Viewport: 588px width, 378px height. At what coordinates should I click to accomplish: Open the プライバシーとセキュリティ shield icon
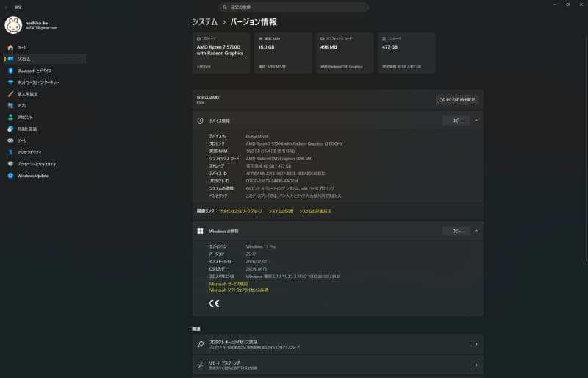(x=10, y=164)
